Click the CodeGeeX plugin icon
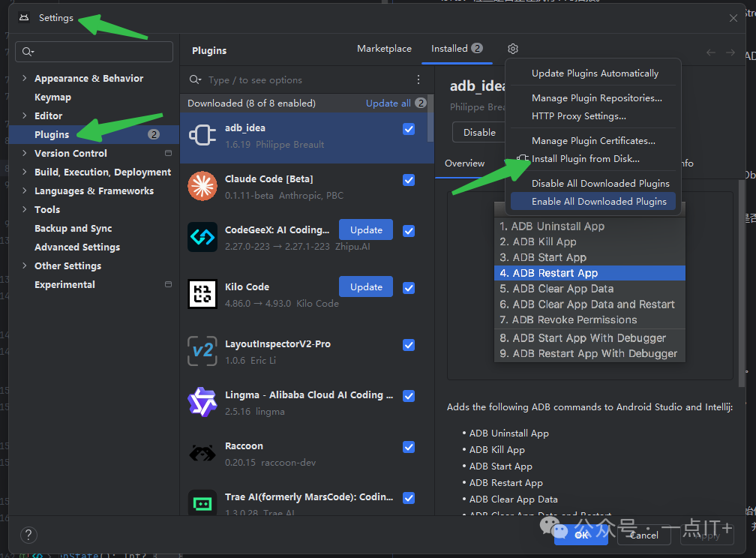This screenshot has width=756, height=558. (202, 237)
